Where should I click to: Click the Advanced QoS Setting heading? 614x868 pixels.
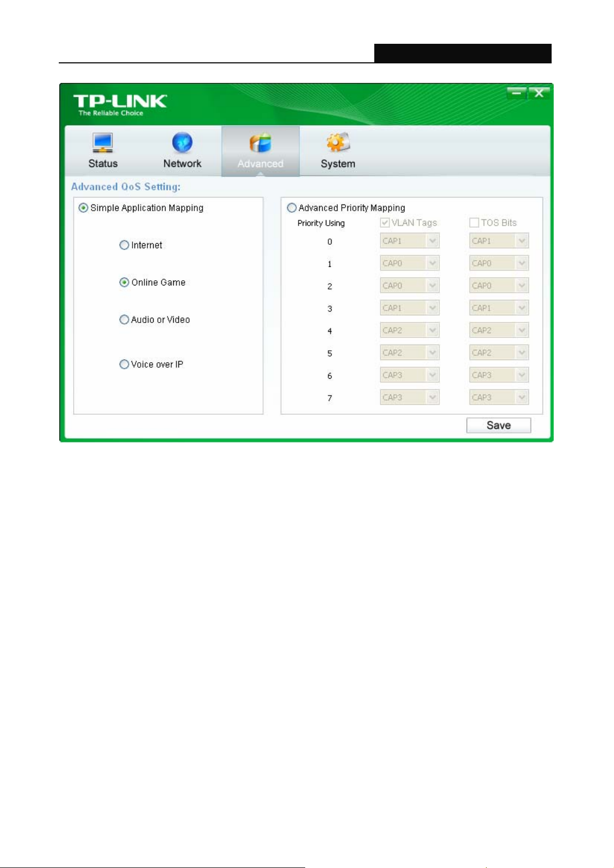click(126, 186)
